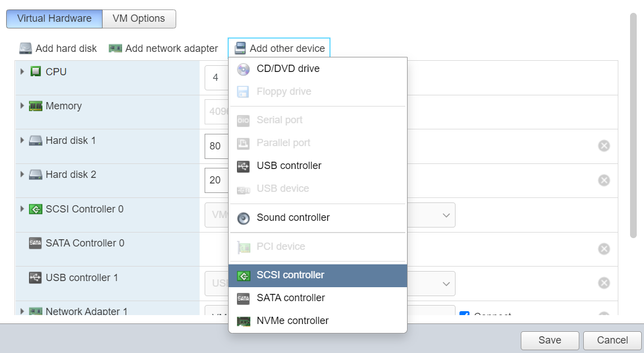Expand SCSI Controller 0 details

(x=22, y=209)
